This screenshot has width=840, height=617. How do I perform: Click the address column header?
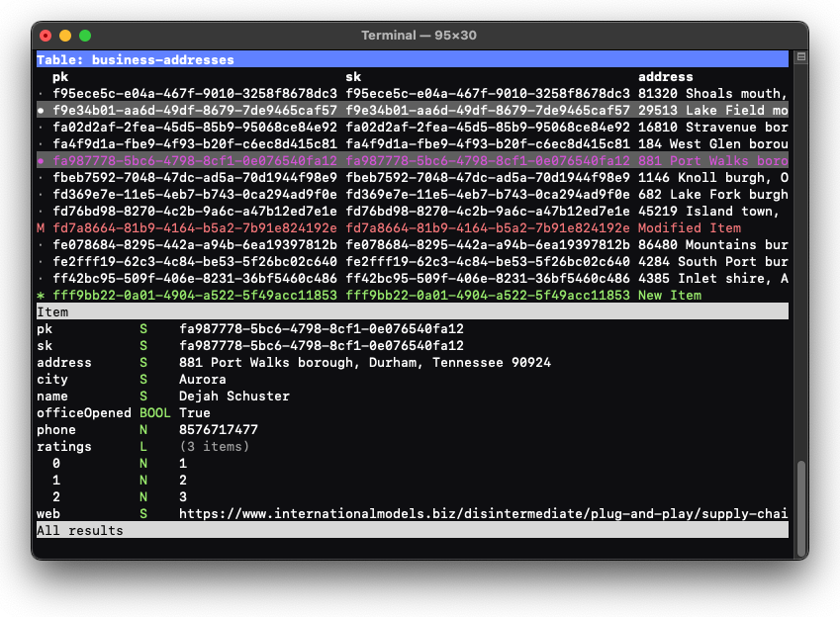click(x=665, y=77)
